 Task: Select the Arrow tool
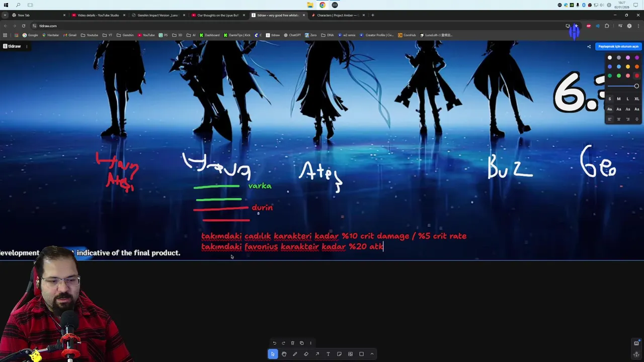[317, 354]
